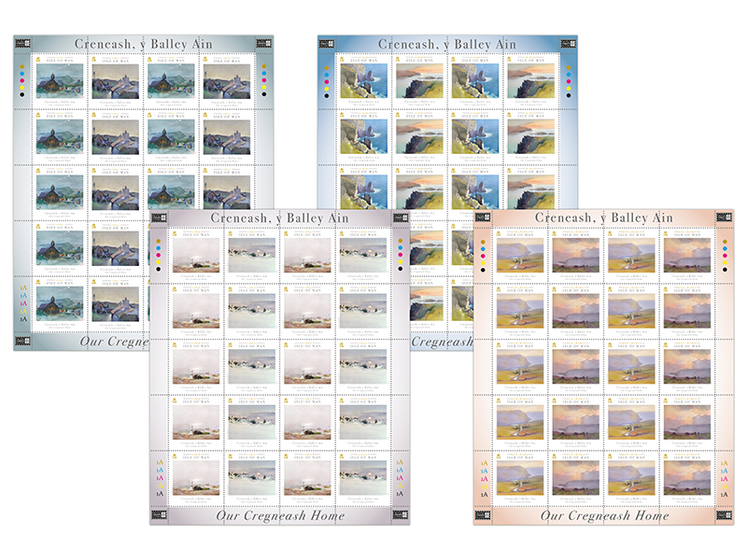
Task: Select the top-right corner code mark of blue sheet
Action: pyautogui.click(x=568, y=44)
